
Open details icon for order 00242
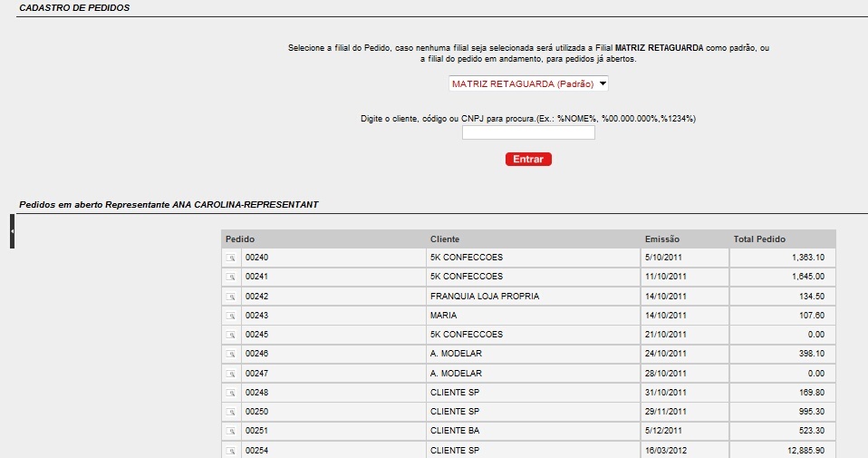click(231, 297)
